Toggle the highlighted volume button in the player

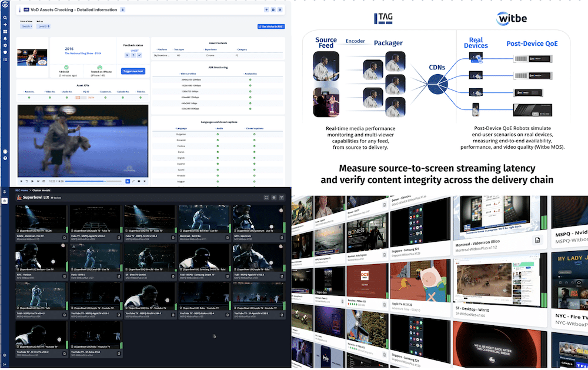click(x=128, y=181)
